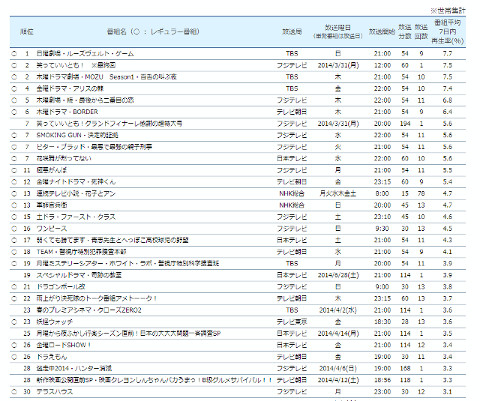Click the date 2014/4/6(日)
The width and height of the screenshot is (480, 401).
(x=338, y=369)
